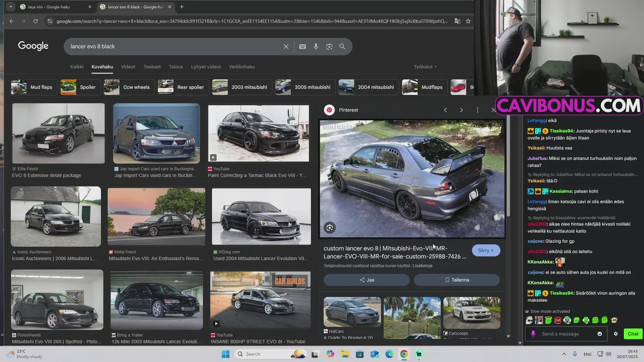The height and width of the screenshot is (362, 644).
Task: Open the HGreg.com used 2004 Lancer thumbnail
Action: coord(261,217)
